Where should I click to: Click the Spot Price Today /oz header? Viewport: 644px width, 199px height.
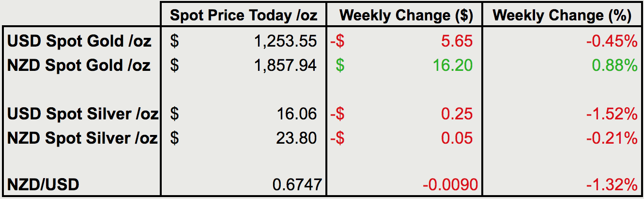(x=244, y=16)
